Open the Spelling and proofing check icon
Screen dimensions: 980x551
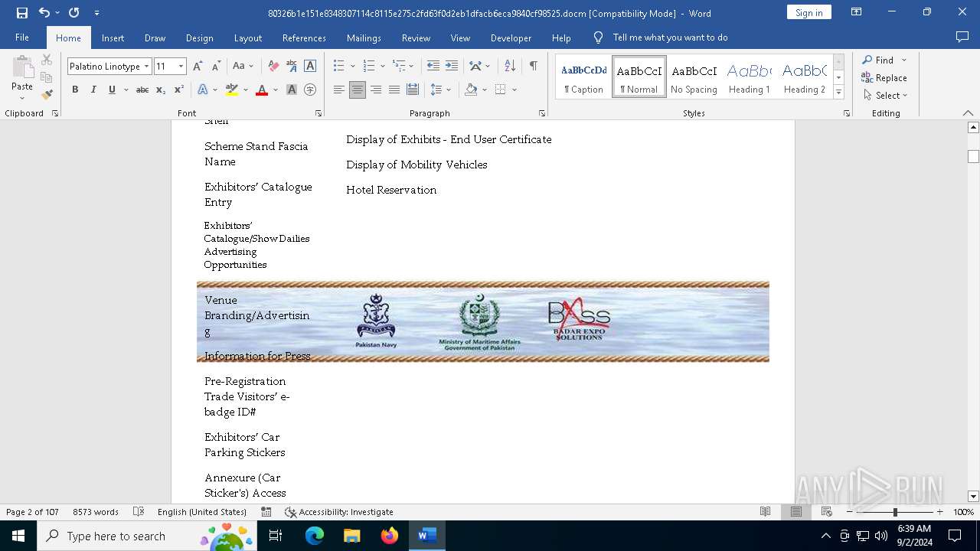click(x=139, y=512)
